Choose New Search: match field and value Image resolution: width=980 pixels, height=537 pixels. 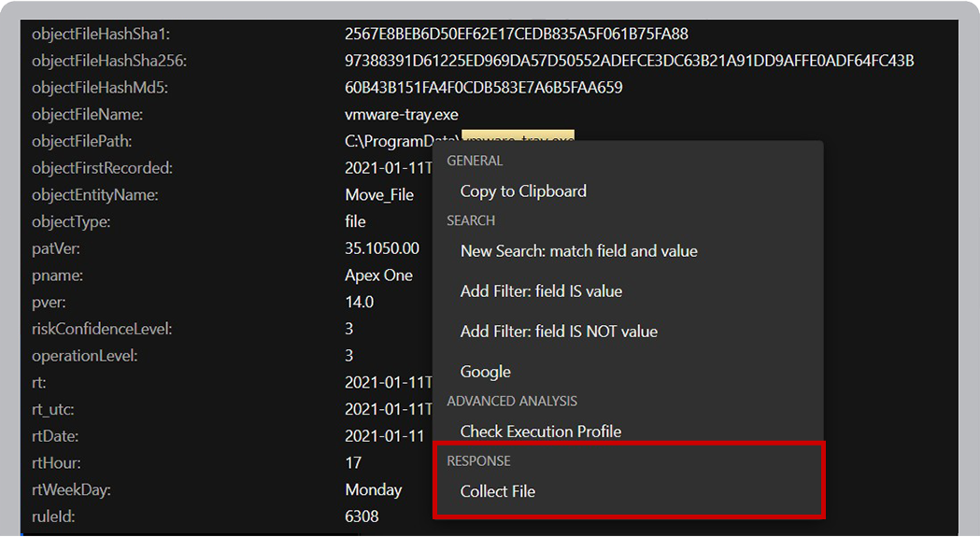click(x=578, y=251)
